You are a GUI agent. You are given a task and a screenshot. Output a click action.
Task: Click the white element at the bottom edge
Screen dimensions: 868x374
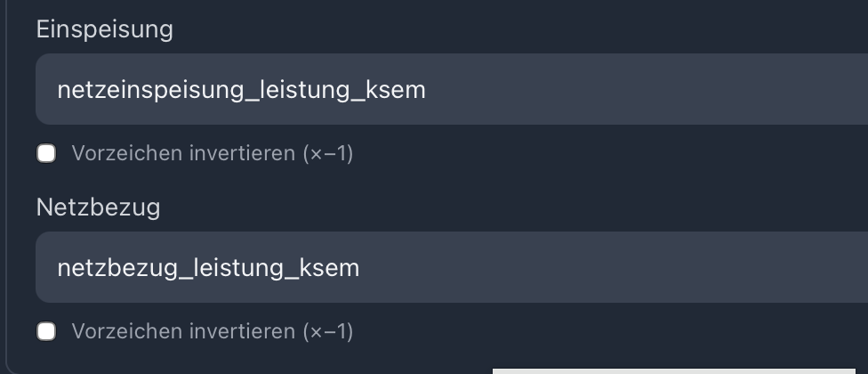click(673, 370)
